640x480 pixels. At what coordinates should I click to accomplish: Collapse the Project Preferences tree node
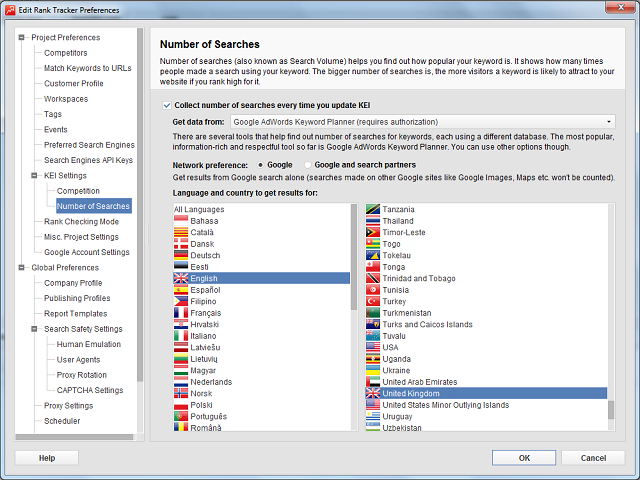point(22,38)
